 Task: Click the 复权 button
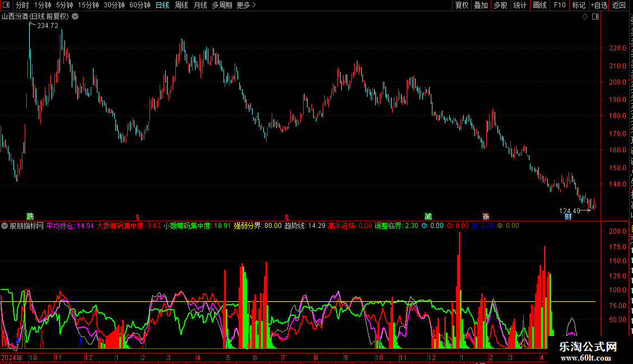coord(462,5)
